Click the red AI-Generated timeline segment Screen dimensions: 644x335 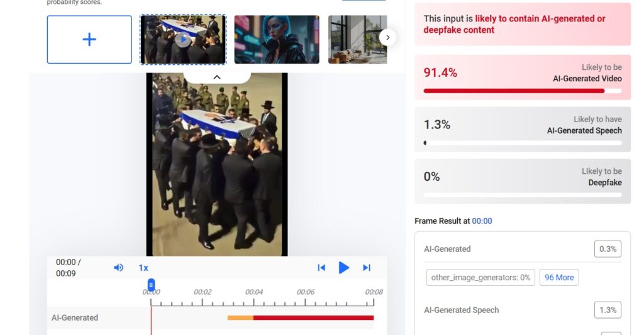313,318
